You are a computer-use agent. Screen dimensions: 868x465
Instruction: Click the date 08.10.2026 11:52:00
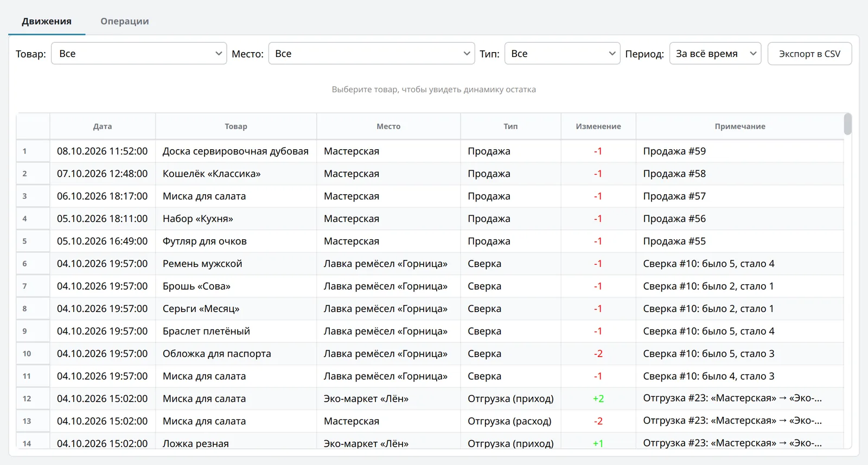click(103, 151)
